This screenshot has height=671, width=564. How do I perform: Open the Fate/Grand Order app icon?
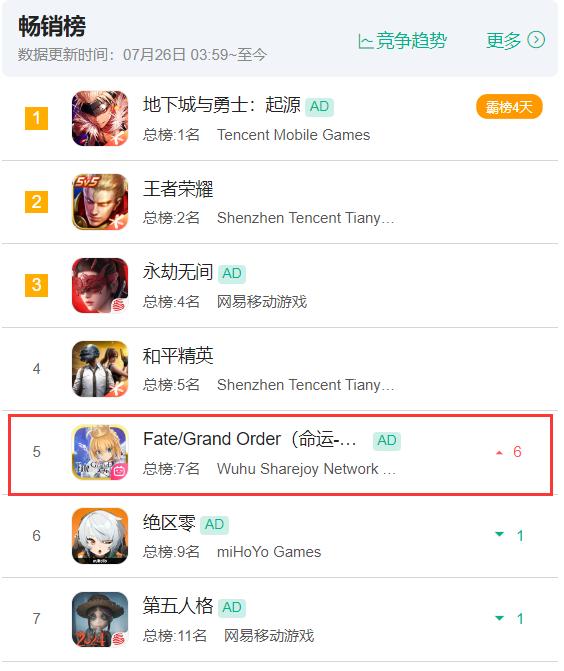tap(100, 452)
